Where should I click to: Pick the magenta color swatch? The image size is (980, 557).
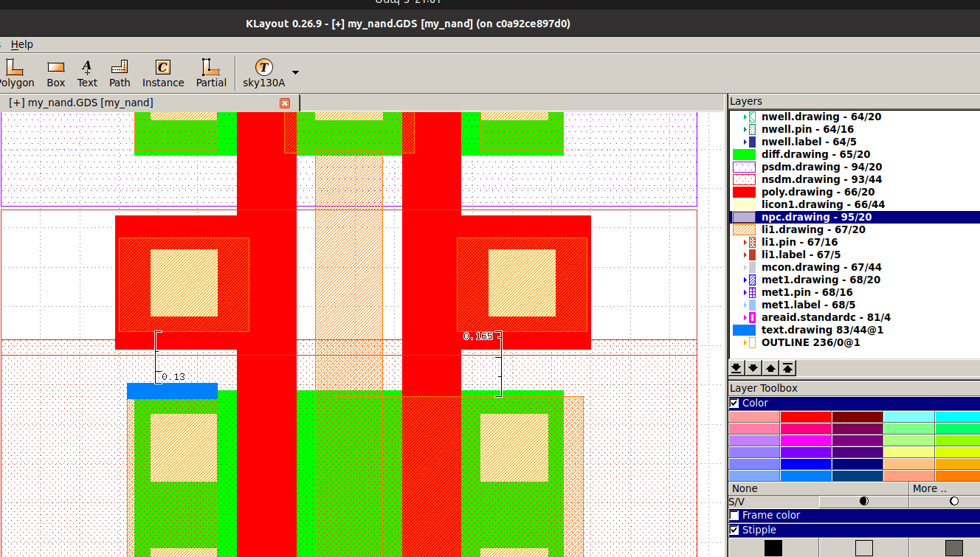[806, 440]
